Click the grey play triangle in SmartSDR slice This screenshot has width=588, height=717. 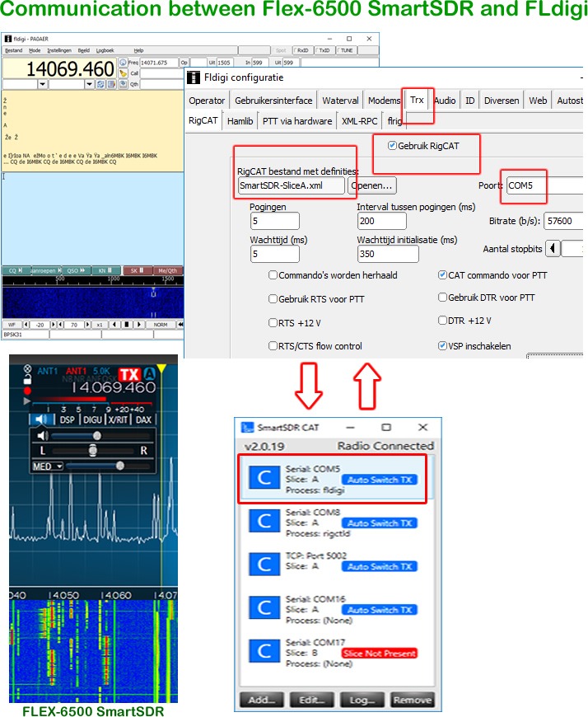[27, 401]
